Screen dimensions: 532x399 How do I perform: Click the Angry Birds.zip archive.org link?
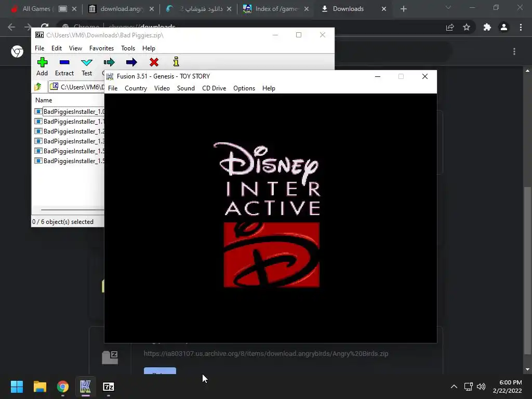pos(266,353)
